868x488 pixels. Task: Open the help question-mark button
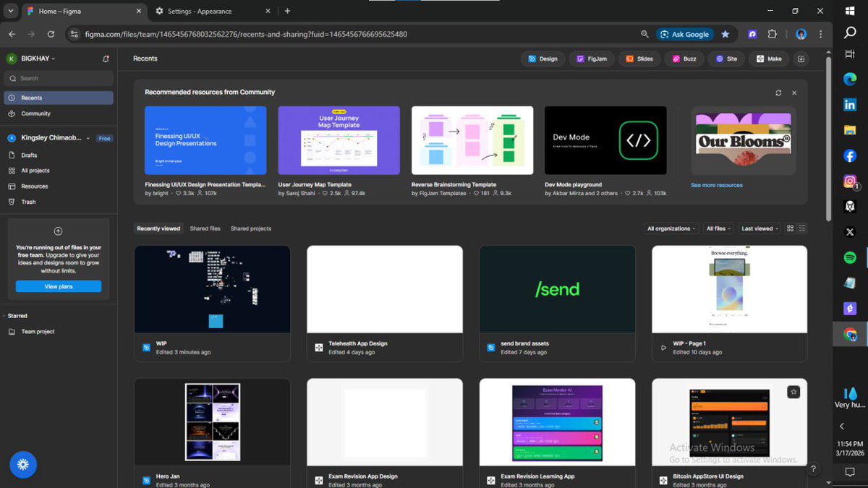click(813, 469)
